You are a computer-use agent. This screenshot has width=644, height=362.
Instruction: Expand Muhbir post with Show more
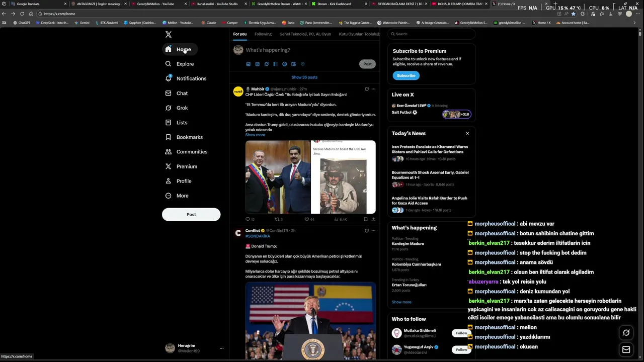[x=255, y=135]
